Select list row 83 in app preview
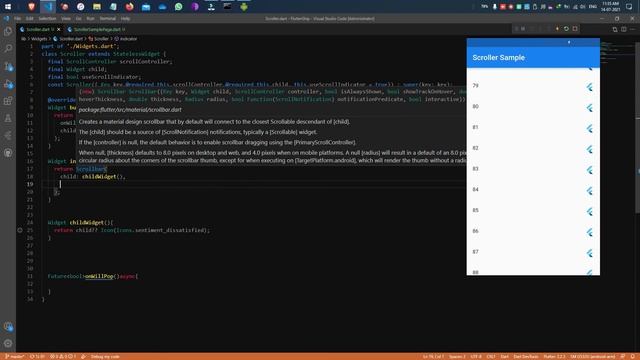Screen dimensions: 640x360 coord(533,169)
